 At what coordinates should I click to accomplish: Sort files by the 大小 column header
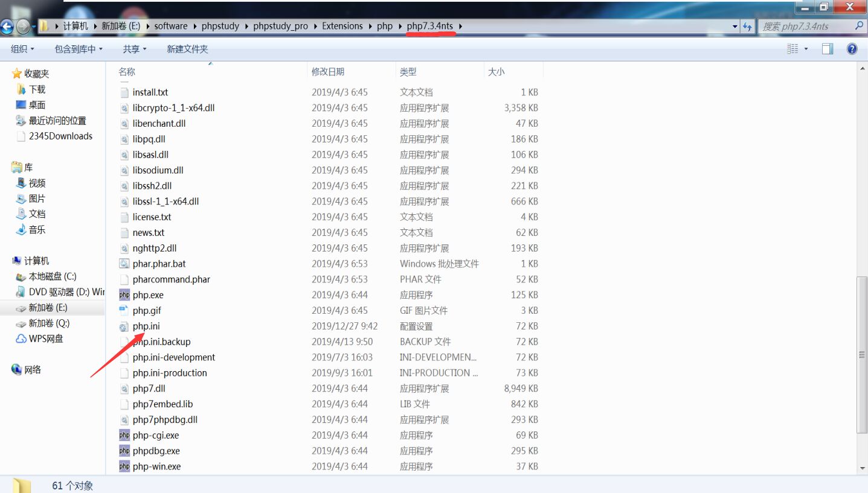(x=495, y=71)
